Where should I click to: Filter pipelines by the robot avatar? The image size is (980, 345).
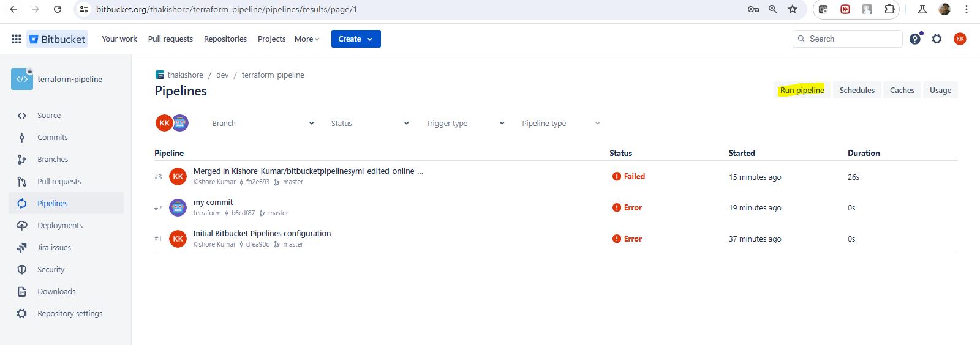[x=180, y=123]
